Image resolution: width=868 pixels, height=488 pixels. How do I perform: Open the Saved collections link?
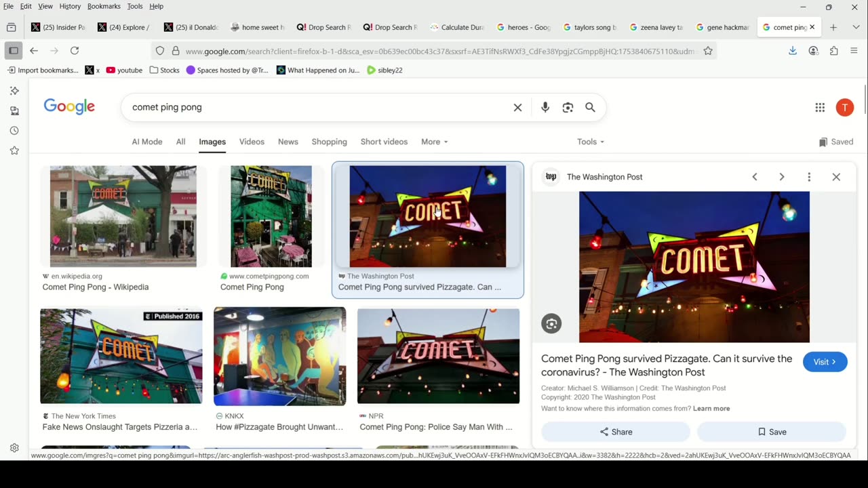pos(836,142)
